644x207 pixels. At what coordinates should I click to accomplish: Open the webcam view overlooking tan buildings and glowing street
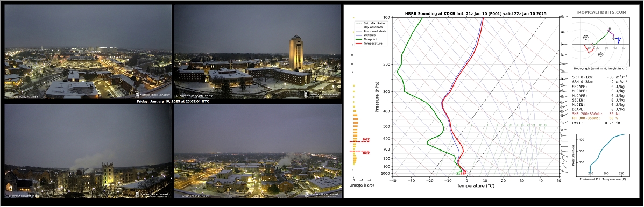pyautogui.click(x=258, y=151)
